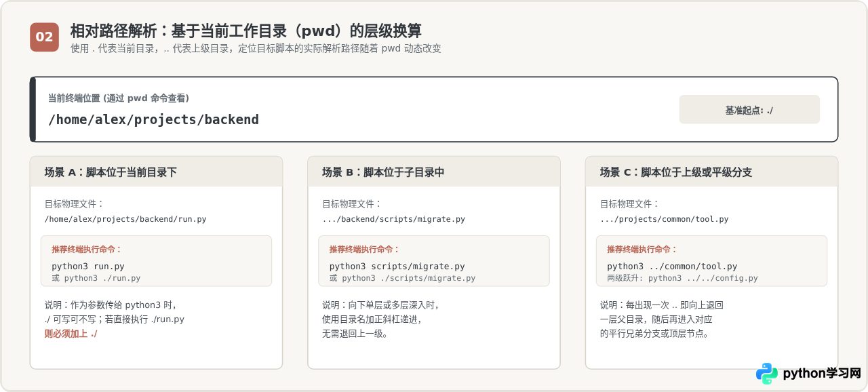
Task: Click the alternative 或 python3 ./run.py
Action: pyautogui.click(x=96, y=278)
